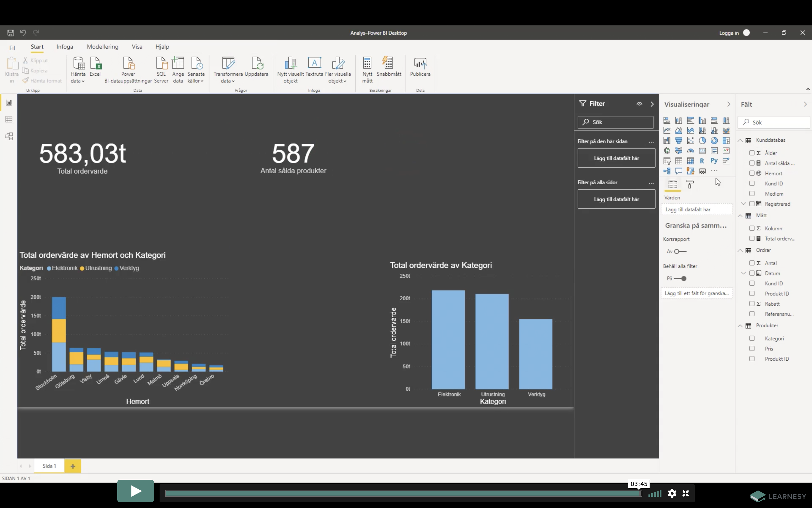
Task: Select the funnel chart visualization
Action: [678, 141]
